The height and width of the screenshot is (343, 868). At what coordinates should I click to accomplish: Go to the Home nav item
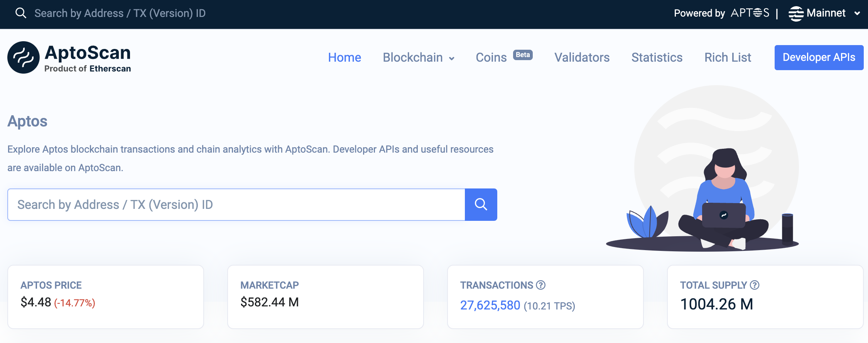click(344, 57)
